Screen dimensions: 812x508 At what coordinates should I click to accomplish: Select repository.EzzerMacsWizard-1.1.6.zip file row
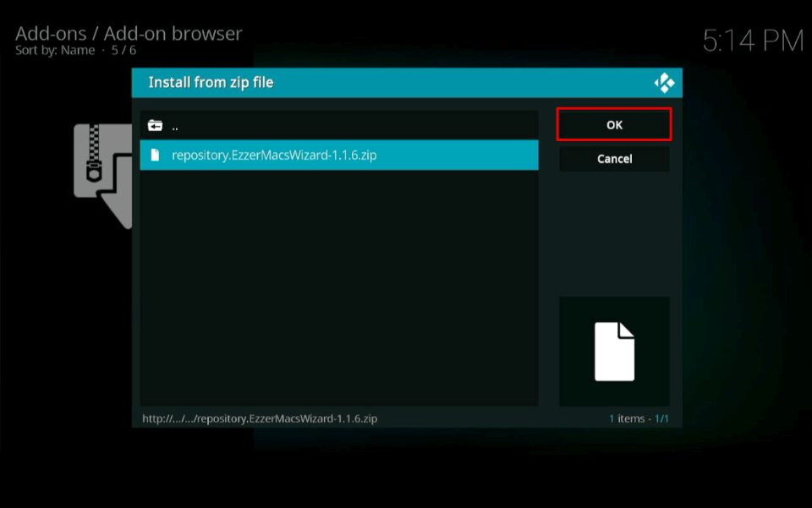pyautogui.click(x=339, y=156)
